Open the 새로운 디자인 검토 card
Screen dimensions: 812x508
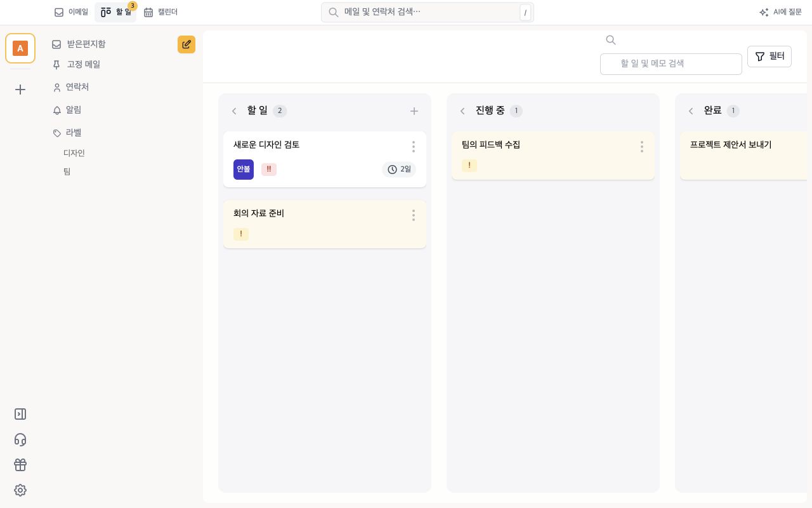click(x=325, y=159)
